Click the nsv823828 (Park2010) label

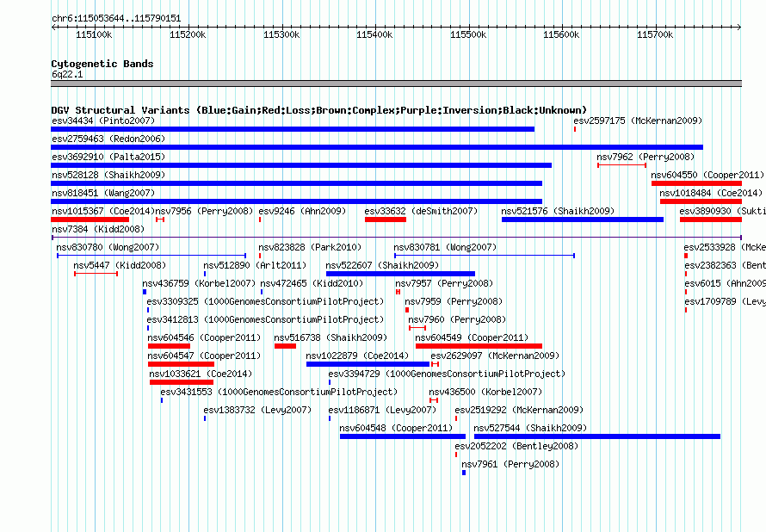pos(310,247)
